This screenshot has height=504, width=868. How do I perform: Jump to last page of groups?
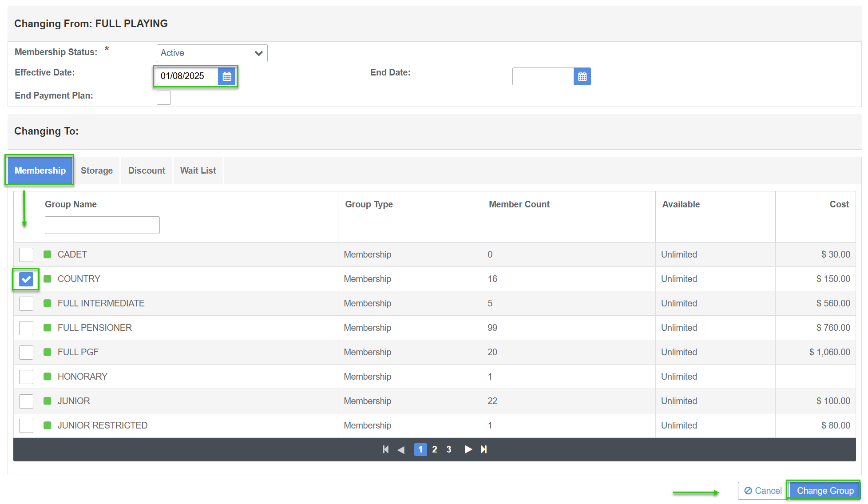[484, 449]
